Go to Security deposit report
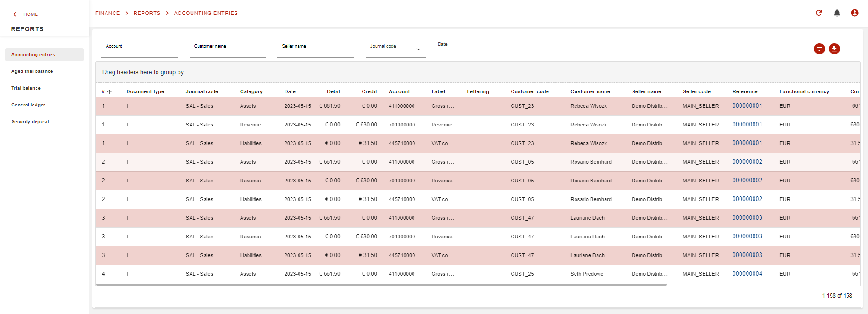Screen dimensions: 868x314 point(30,122)
